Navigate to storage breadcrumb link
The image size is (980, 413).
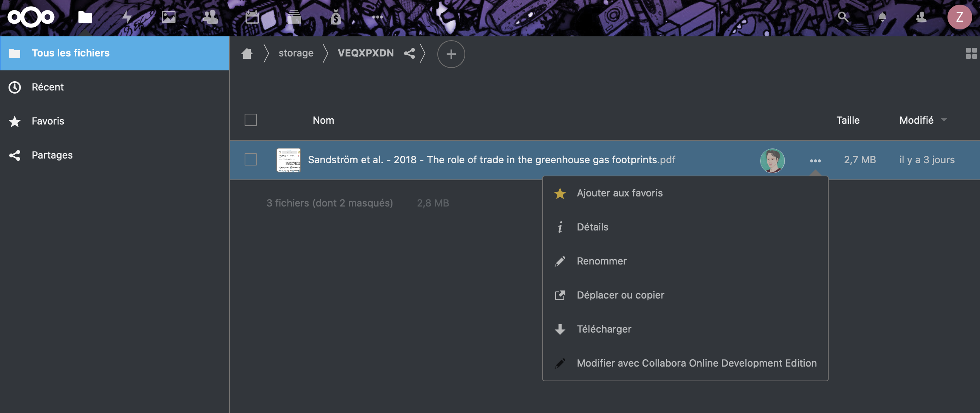click(296, 53)
